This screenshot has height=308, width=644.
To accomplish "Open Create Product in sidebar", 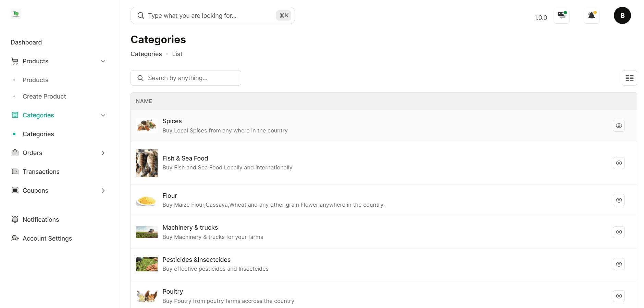I will [x=44, y=97].
